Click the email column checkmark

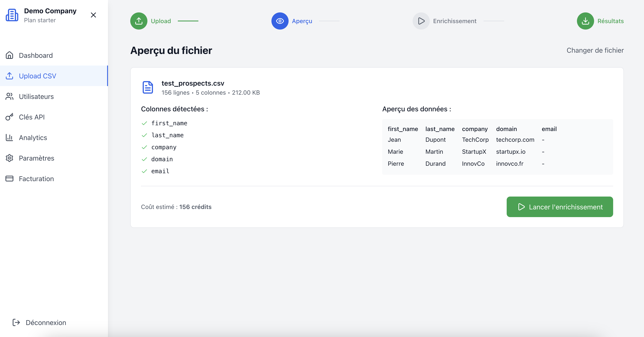(144, 171)
